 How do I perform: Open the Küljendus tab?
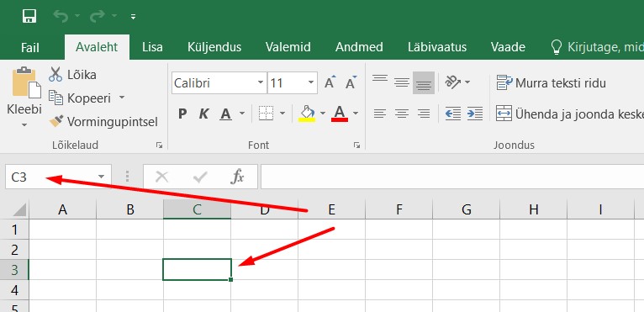[x=214, y=47]
